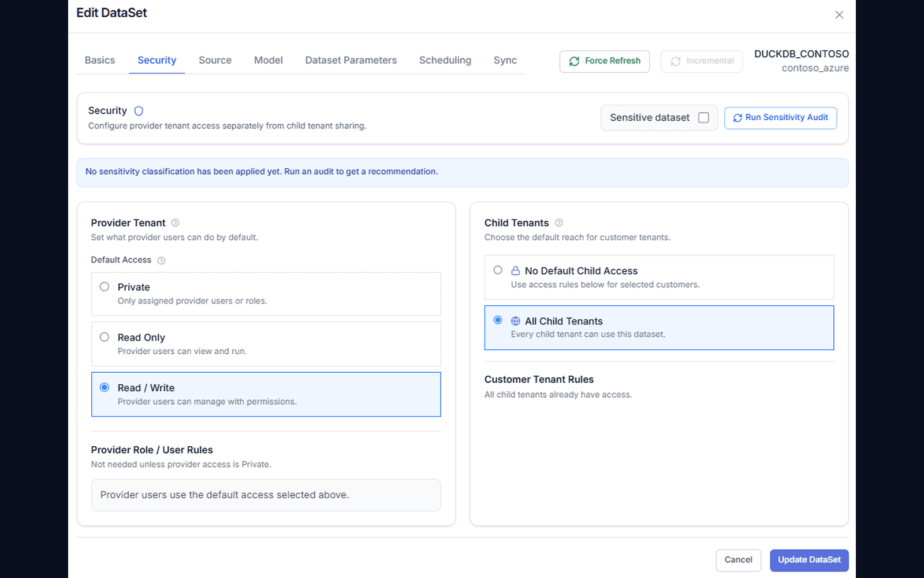Screen dimensions: 924x578
Task: Click the shield icon beside the Security heading
Action: click(139, 111)
